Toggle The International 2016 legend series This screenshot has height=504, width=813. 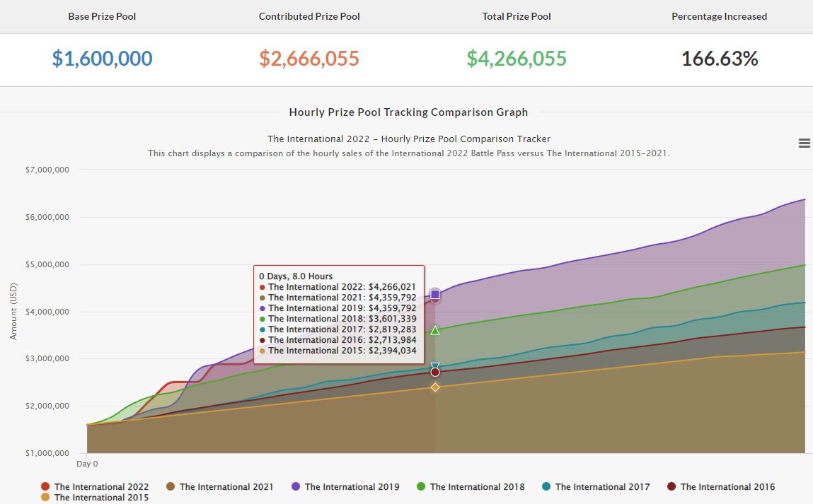(721, 486)
